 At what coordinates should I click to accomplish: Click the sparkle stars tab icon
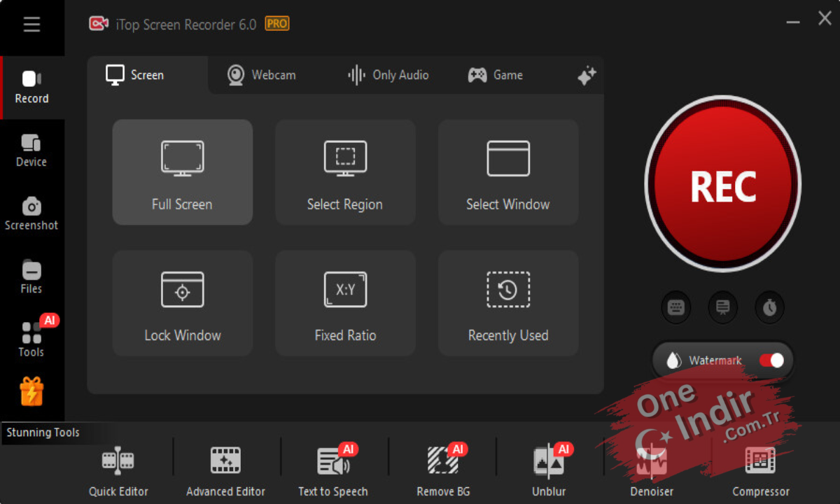(587, 76)
